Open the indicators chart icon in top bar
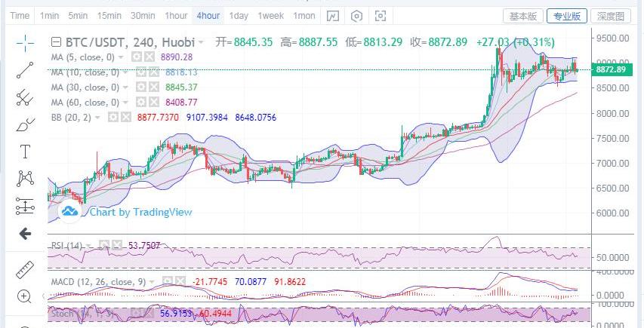This screenshot has width=644, height=328. pyautogui.click(x=333, y=16)
